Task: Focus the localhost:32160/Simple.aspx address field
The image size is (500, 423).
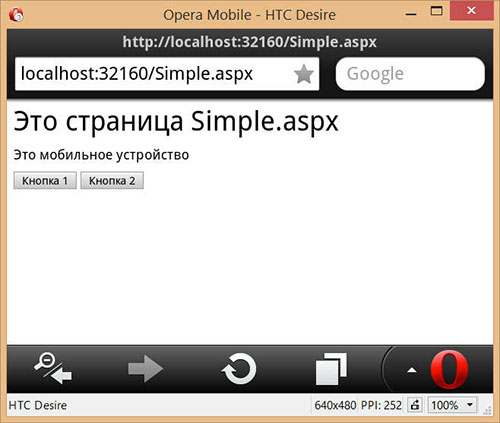Action: (167, 74)
